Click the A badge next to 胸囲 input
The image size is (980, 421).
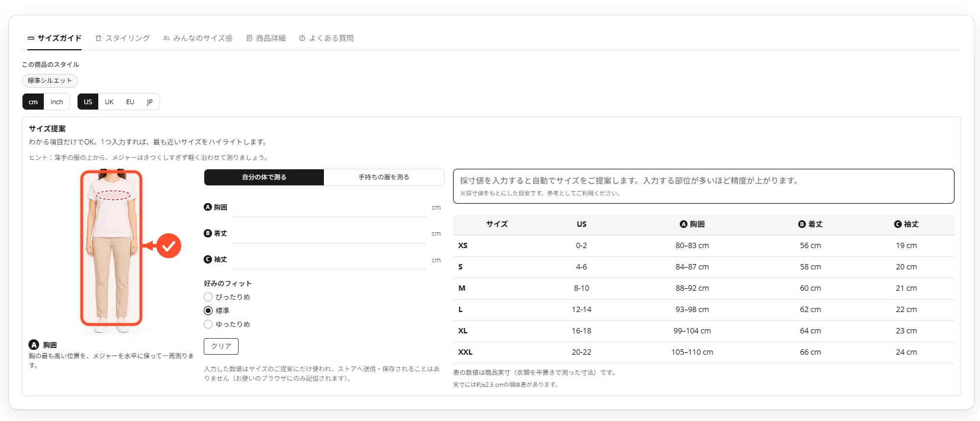pyautogui.click(x=208, y=207)
